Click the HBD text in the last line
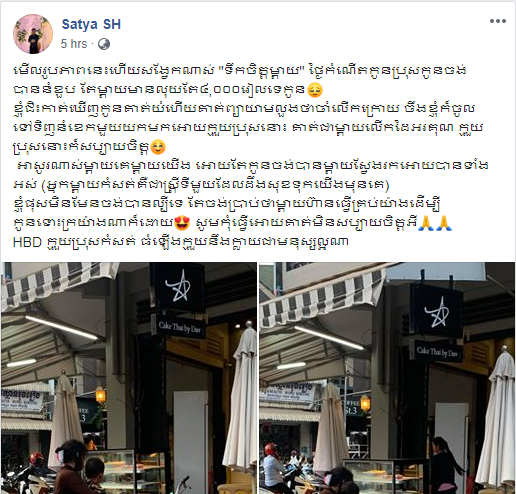 pos(27,242)
